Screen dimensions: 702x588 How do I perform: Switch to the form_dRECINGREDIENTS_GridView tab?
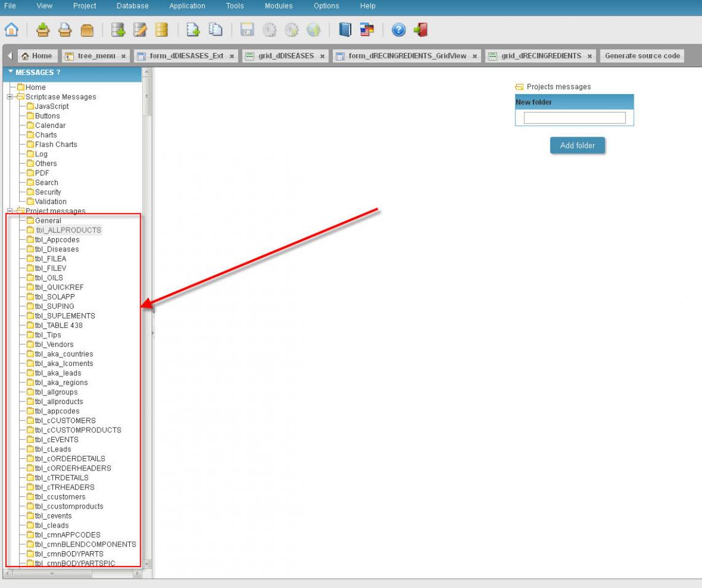(x=407, y=56)
